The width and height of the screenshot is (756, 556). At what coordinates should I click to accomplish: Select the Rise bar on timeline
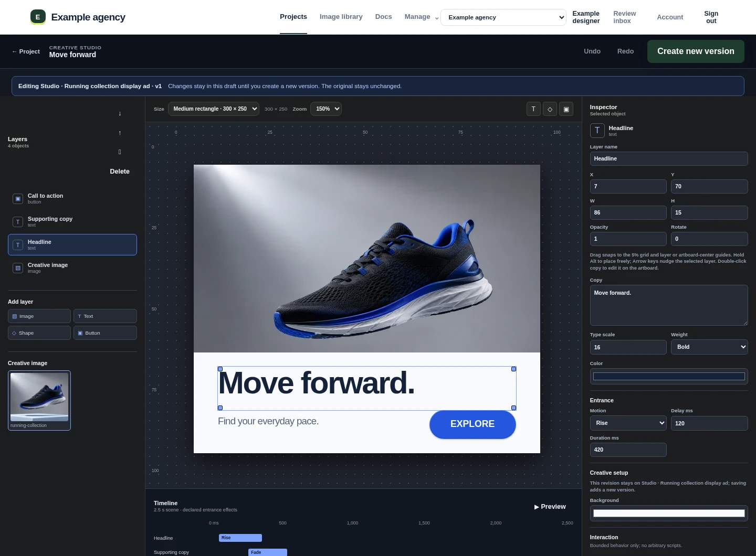240,538
